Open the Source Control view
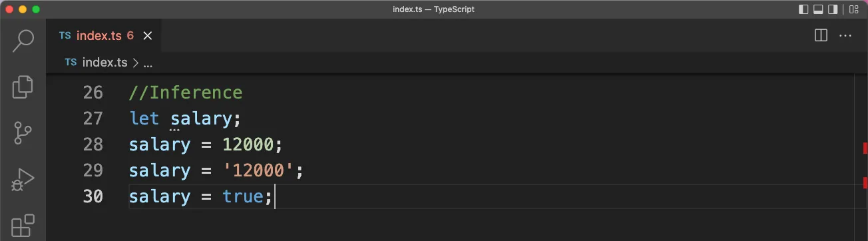Image resolution: width=868 pixels, height=241 pixels. (x=23, y=133)
